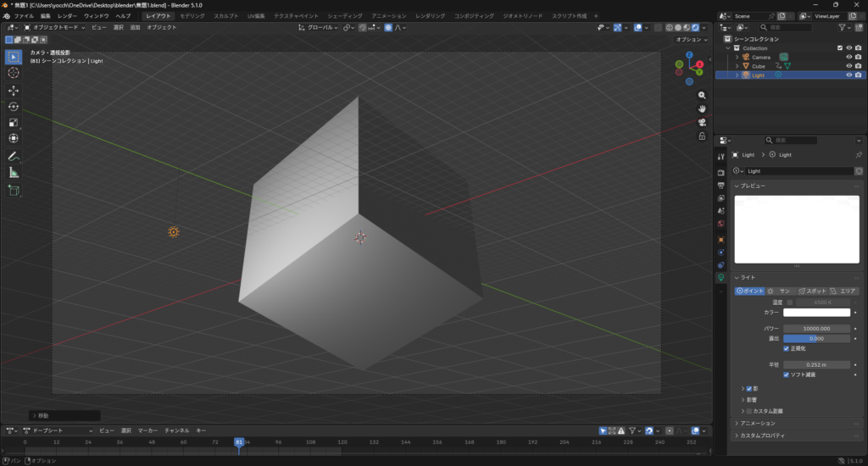This screenshot has height=466, width=868.
Task: Click the pan view hand icon
Action: point(702,108)
